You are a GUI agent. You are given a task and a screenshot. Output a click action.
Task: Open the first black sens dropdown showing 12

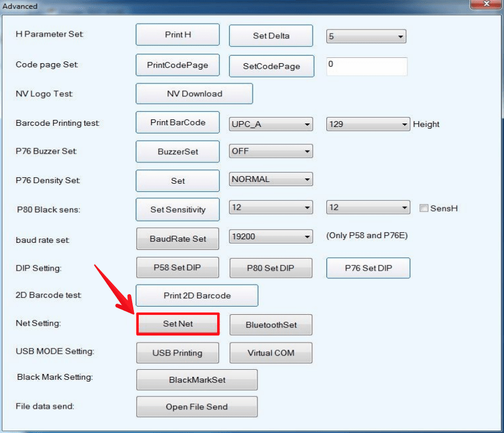pyautogui.click(x=271, y=207)
